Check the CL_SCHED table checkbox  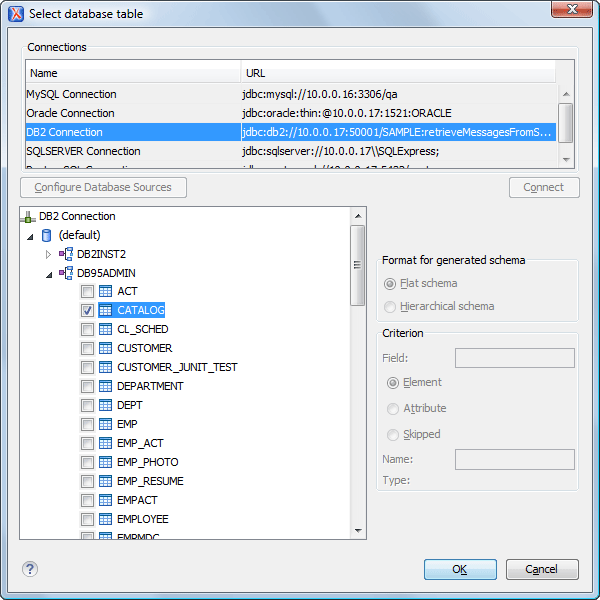pos(87,329)
